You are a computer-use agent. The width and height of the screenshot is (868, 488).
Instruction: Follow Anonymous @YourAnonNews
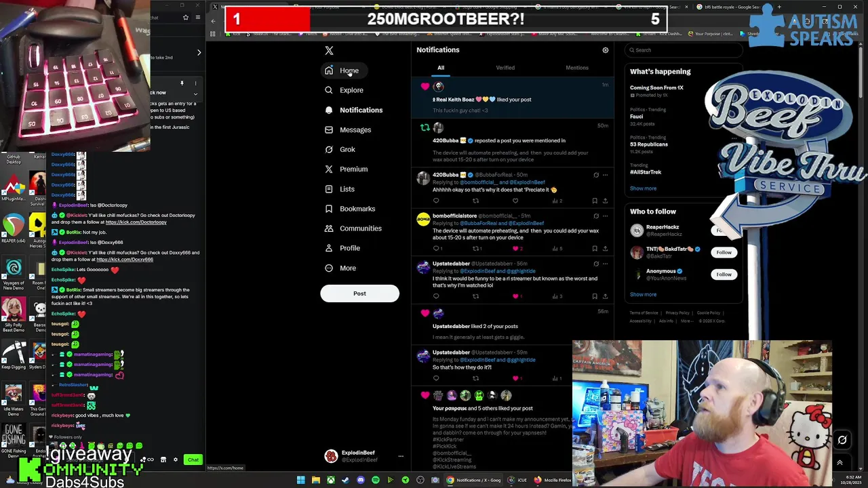724,274
